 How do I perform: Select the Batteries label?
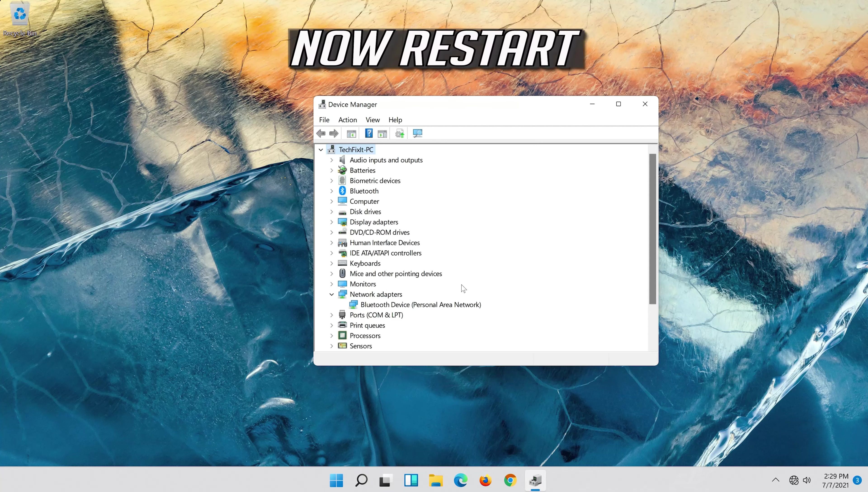coord(362,170)
